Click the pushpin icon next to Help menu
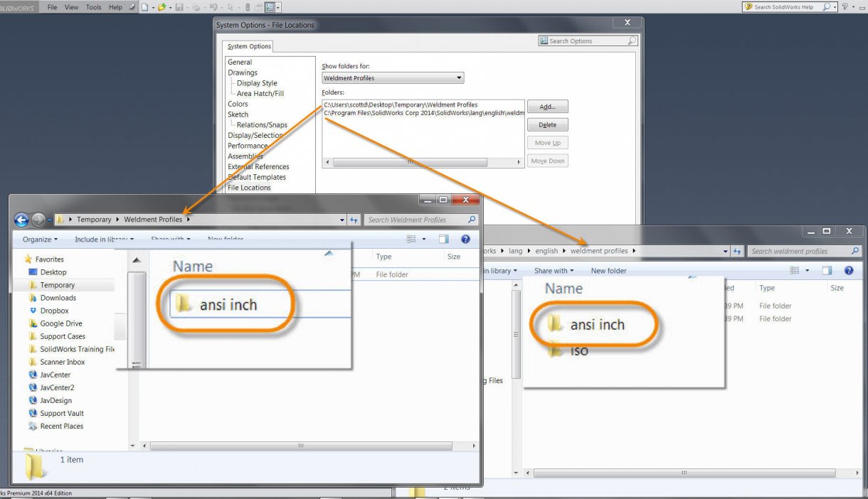The height and width of the screenshot is (499, 868). pyautogui.click(x=132, y=7)
